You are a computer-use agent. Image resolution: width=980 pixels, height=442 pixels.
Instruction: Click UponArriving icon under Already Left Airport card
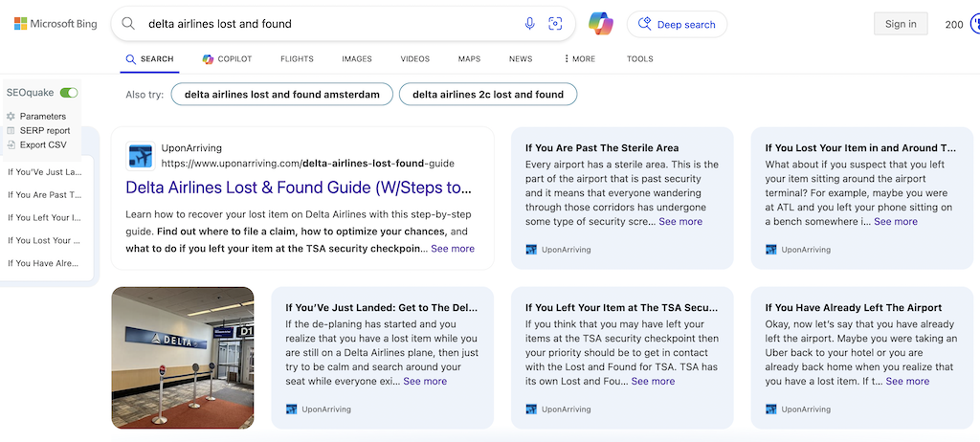[771, 409]
